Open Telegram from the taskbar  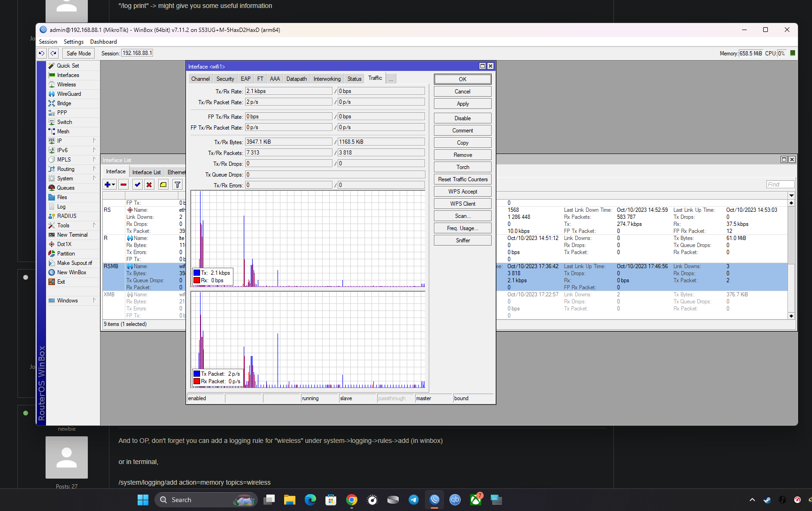[x=413, y=500]
